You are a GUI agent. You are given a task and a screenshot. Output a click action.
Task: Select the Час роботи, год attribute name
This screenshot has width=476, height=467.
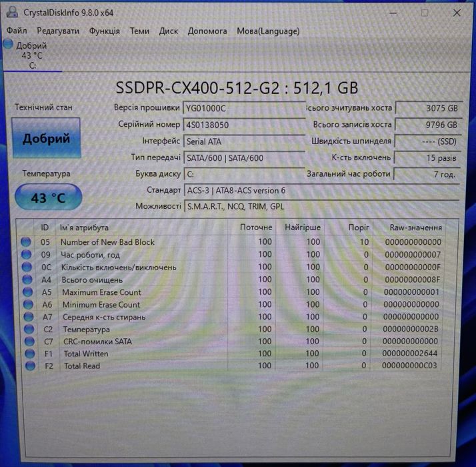click(90, 255)
